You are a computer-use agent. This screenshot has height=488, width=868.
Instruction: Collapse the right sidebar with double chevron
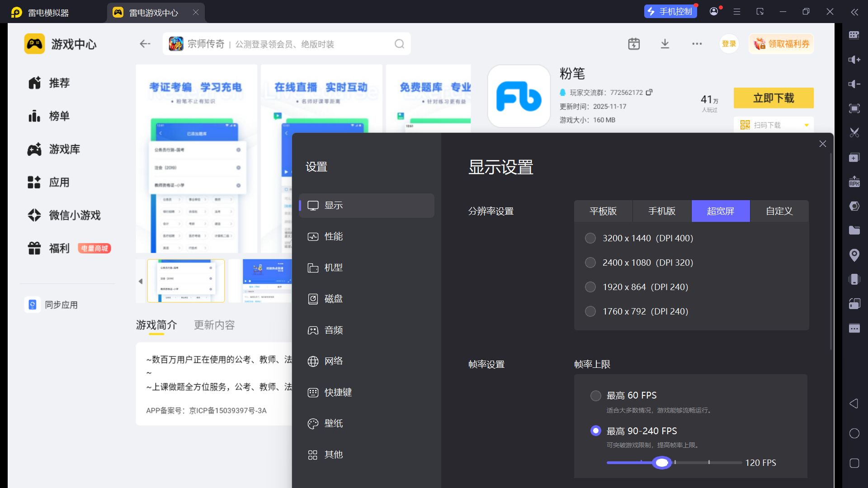pyautogui.click(x=854, y=12)
